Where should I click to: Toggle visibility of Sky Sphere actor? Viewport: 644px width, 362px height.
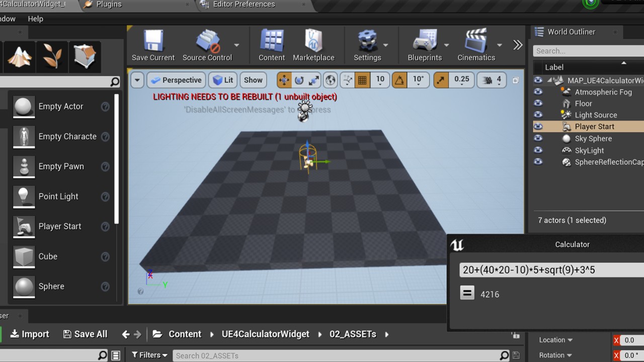click(x=538, y=138)
